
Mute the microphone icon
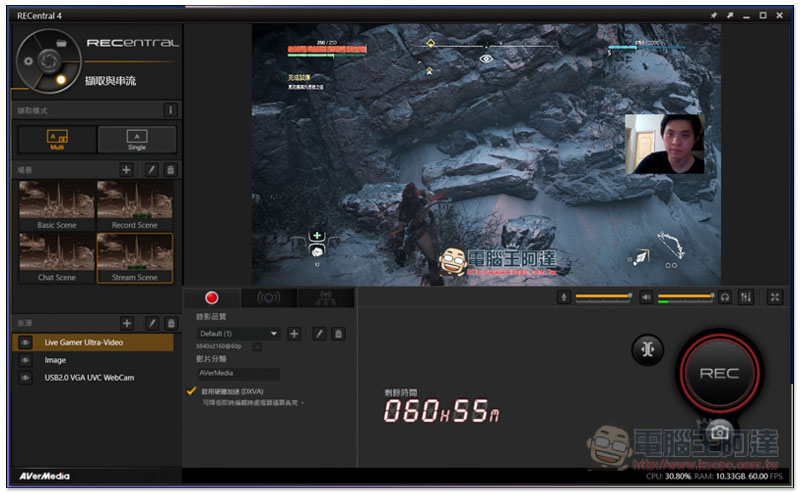(564, 297)
